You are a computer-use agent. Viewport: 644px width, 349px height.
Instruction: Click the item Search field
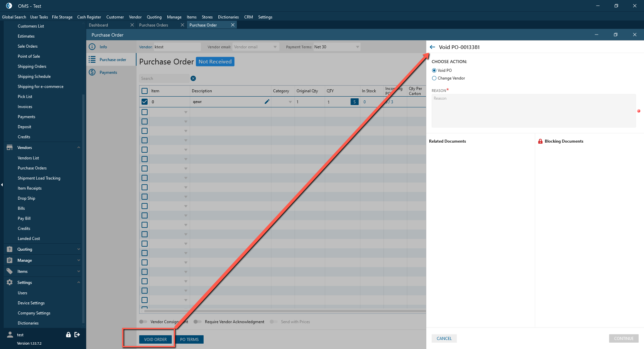tap(164, 78)
